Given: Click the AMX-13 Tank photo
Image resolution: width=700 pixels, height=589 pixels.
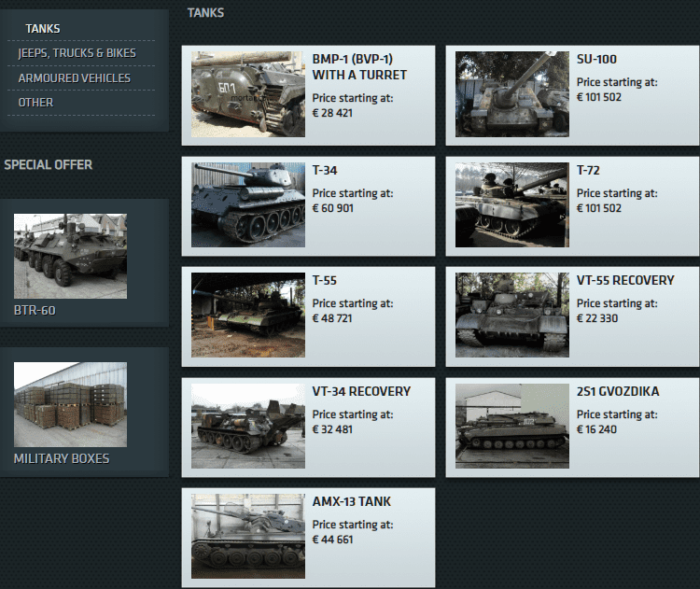Looking at the screenshot, I should coord(248,537).
